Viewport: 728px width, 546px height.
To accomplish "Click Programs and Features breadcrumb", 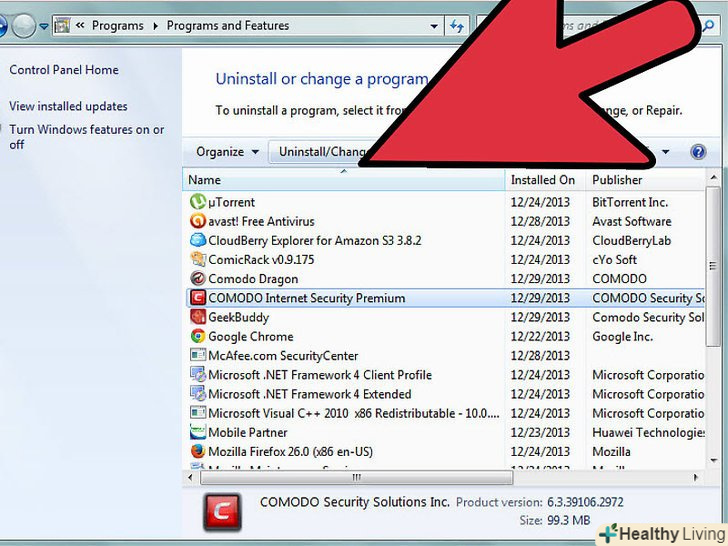I will tap(228, 26).
